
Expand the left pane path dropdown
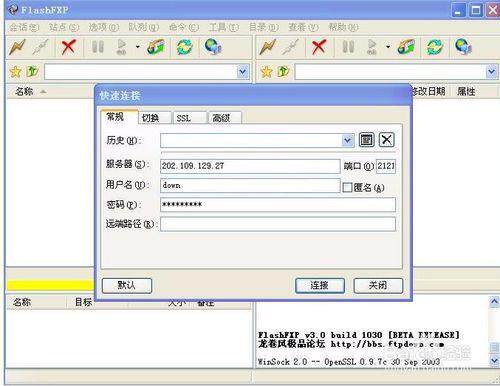click(x=243, y=72)
